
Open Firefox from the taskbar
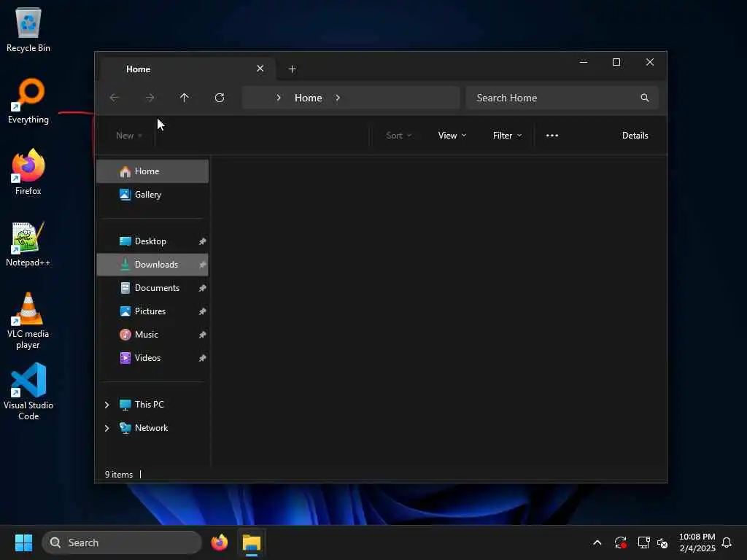pyautogui.click(x=220, y=542)
